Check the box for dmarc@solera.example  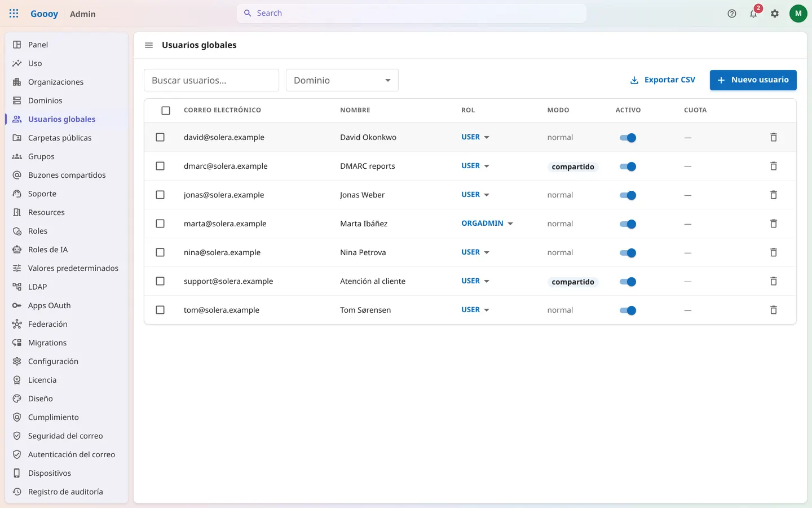[160, 166]
